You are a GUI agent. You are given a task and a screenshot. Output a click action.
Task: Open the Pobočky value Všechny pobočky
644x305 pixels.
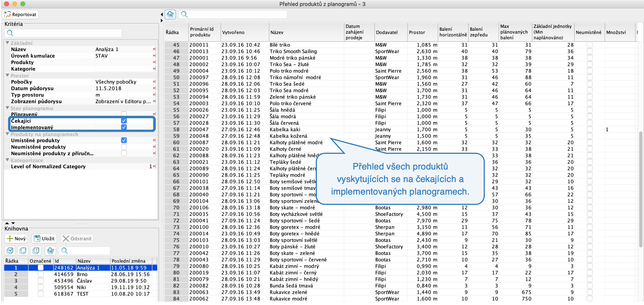click(x=123, y=82)
